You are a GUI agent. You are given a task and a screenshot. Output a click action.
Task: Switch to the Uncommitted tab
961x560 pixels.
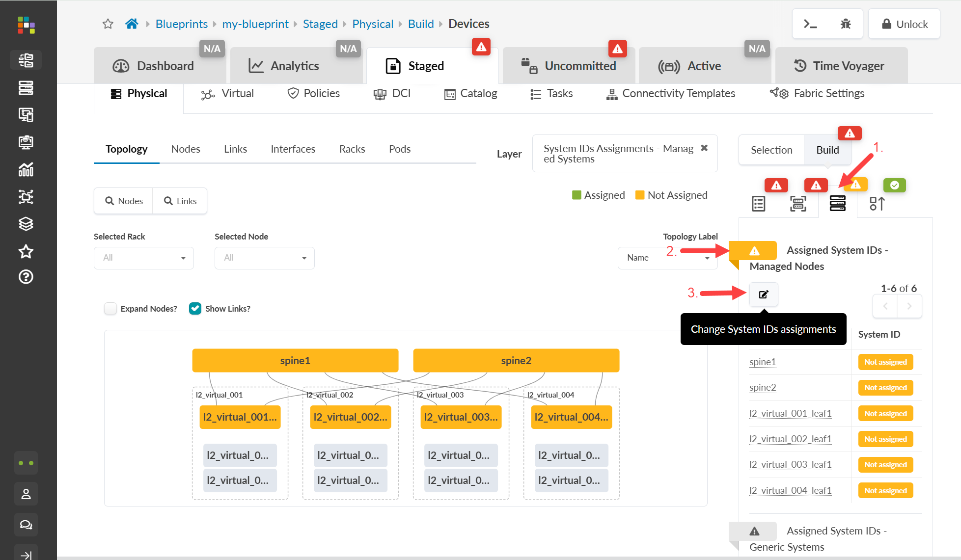click(569, 66)
